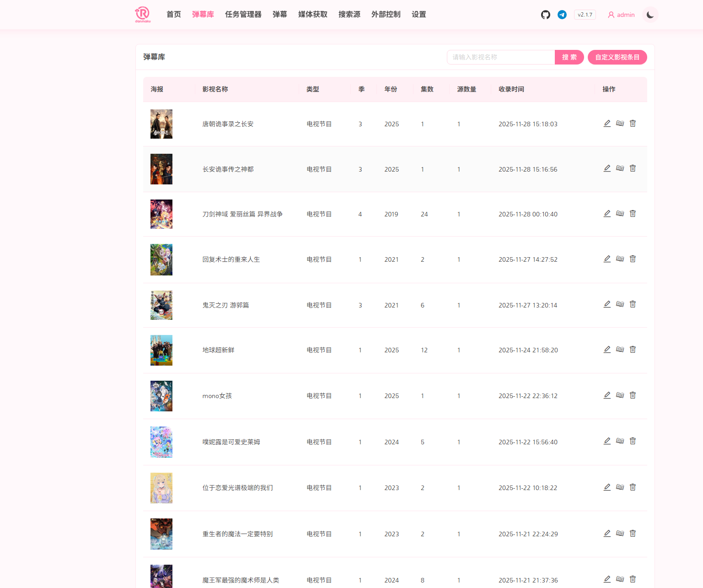Open the 搜索源 menu item
703x588 pixels.
(x=349, y=15)
